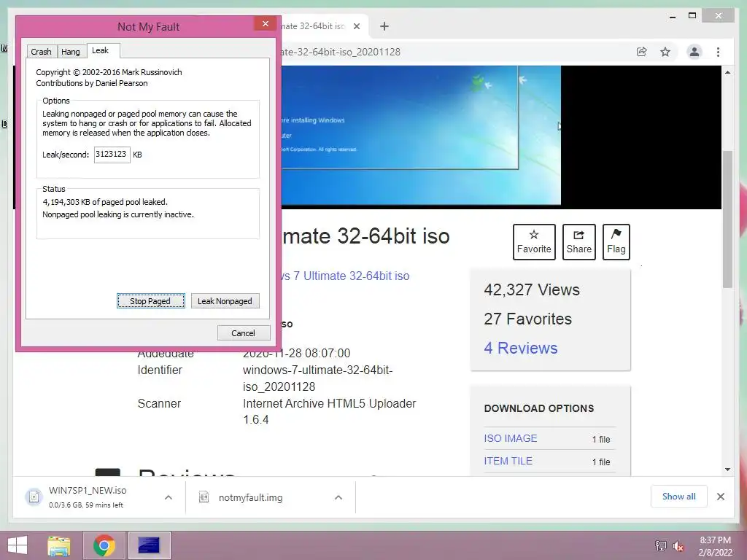Open the Chrome profile avatar

pos(694,52)
